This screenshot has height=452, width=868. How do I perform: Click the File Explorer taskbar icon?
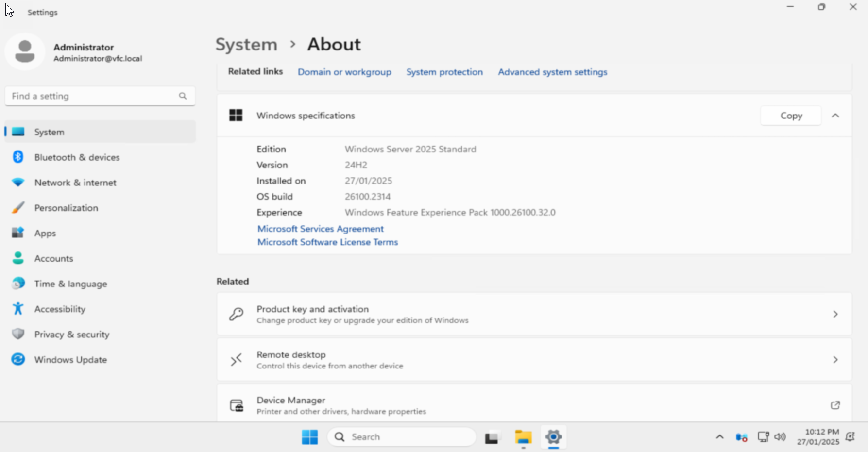pyautogui.click(x=523, y=437)
